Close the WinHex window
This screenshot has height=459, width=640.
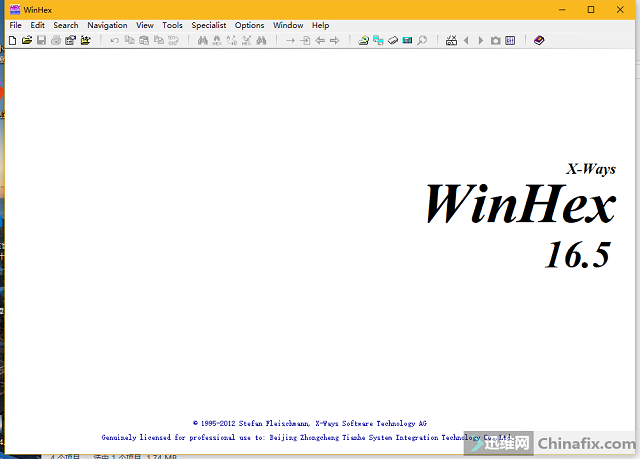[x=620, y=9]
